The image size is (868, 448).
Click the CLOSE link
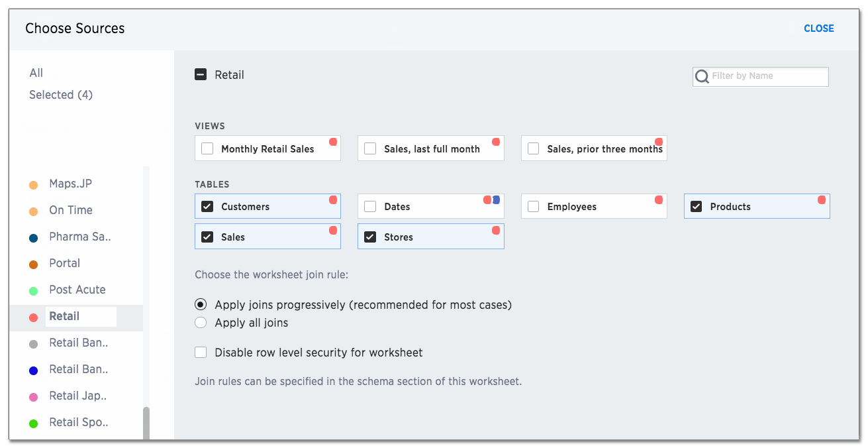[818, 28]
